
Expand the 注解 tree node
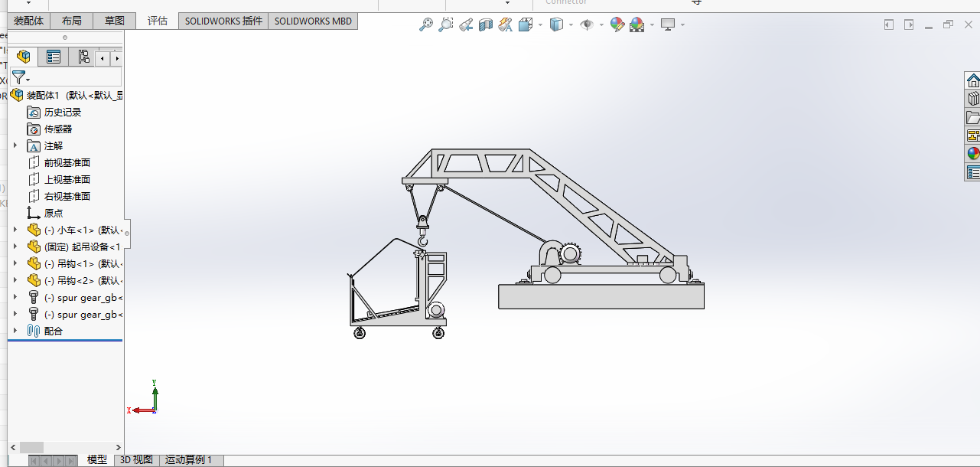tap(15, 145)
